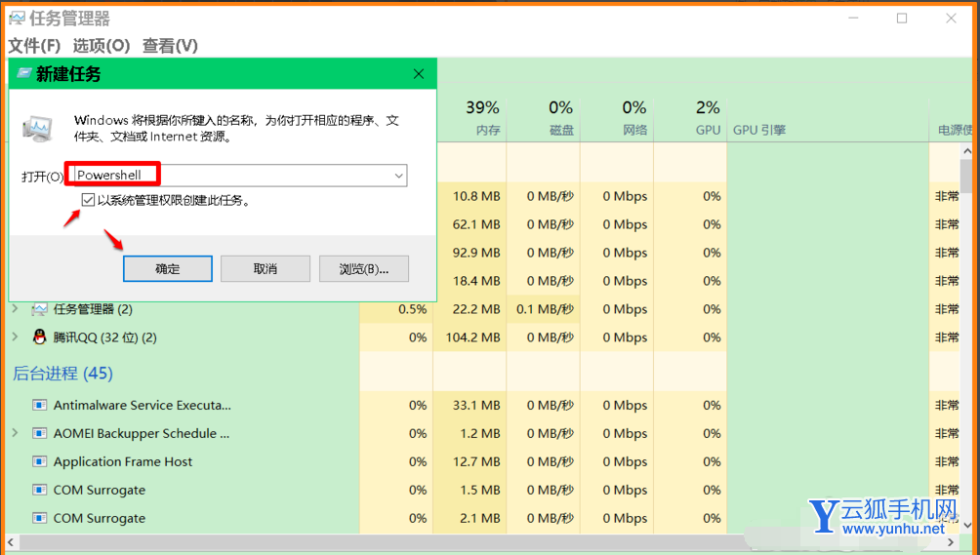Viewport: 980px width, 555px height.
Task: Click the Application Frame Host icon
Action: pyautogui.click(x=39, y=461)
